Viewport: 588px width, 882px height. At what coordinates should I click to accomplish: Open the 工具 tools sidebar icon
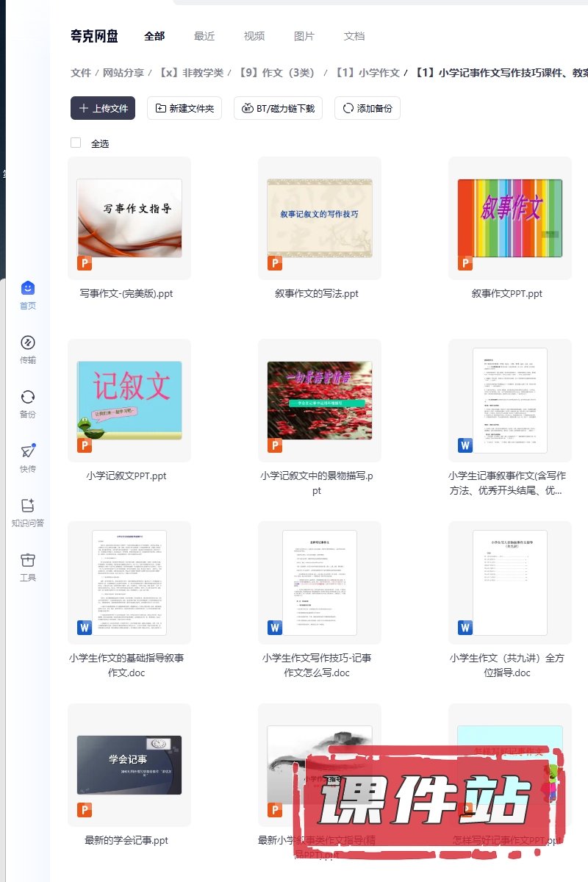[x=28, y=561]
